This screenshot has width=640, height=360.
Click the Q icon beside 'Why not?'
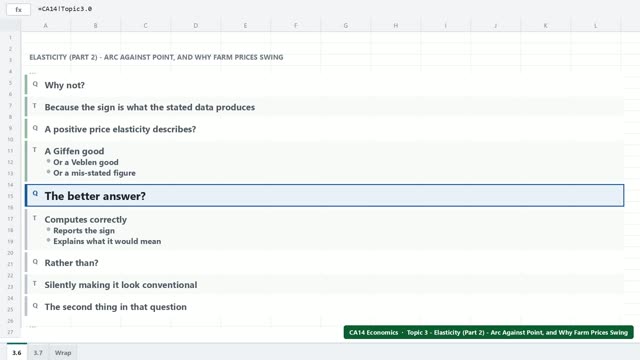[35, 84]
